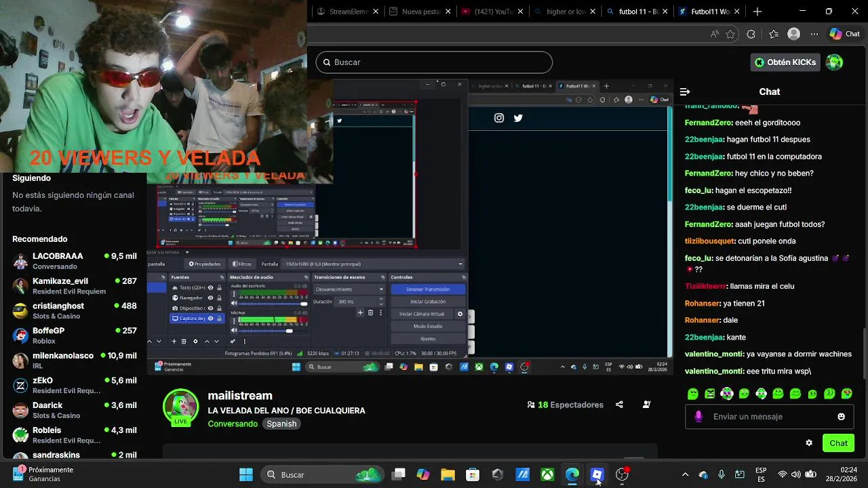This screenshot has width=868, height=488.
Task: Collapse the chat panel with the arrow icon
Action: tap(685, 91)
